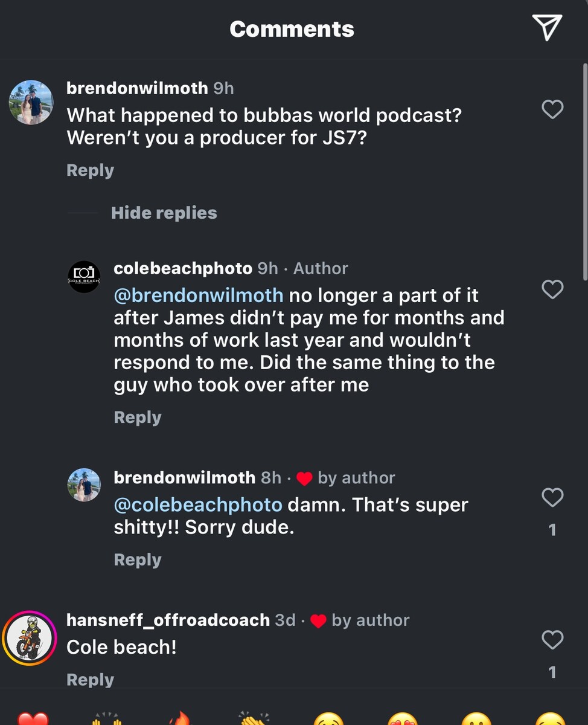Like hansneff_offroadcoach's "Cole beach!" comment
588x725 pixels.
point(552,640)
